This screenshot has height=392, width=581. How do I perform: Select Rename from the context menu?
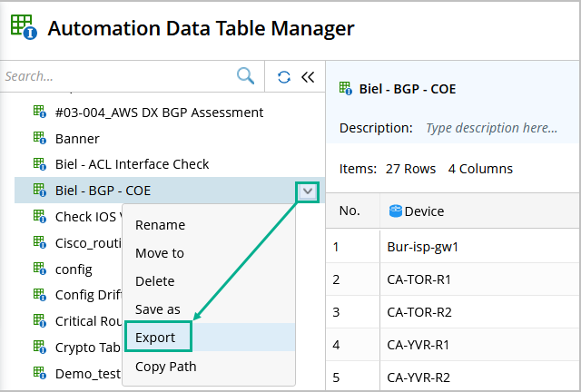click(160, 225)
